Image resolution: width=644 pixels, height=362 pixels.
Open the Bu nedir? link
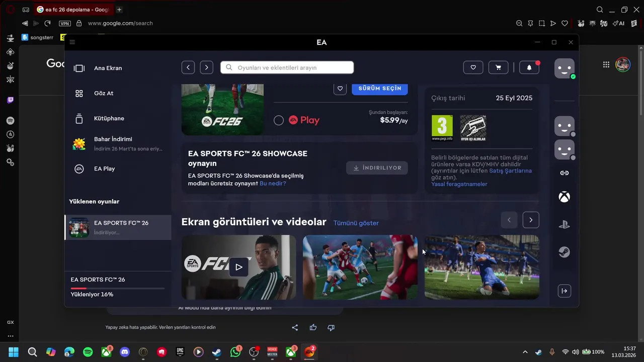click(273, 184)
